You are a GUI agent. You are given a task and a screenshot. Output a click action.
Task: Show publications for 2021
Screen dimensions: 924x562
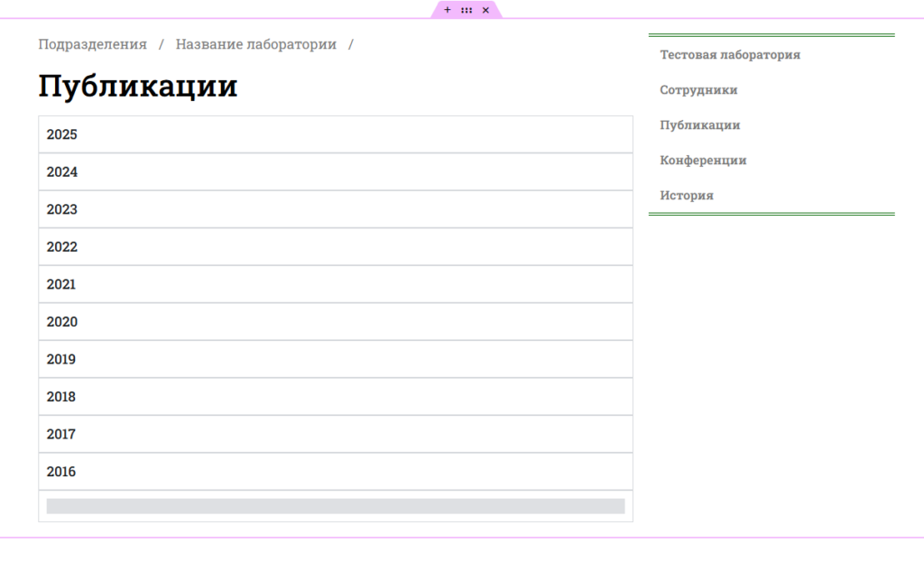click(335, 285)
